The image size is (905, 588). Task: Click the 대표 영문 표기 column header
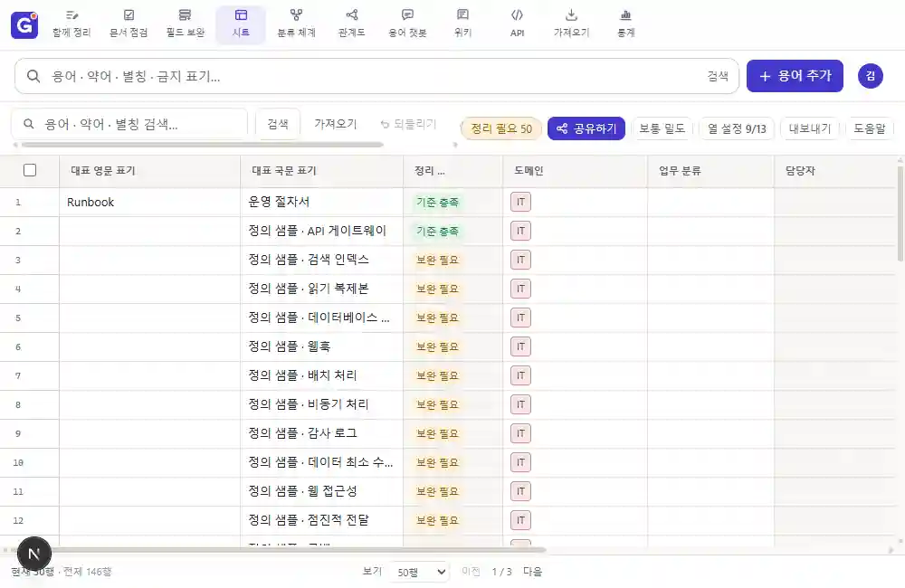coord(149,171)
